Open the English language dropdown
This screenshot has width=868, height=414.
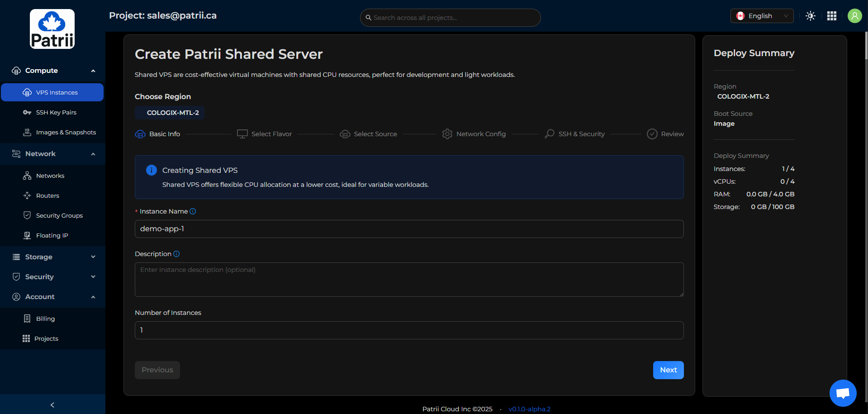[762, 16]
